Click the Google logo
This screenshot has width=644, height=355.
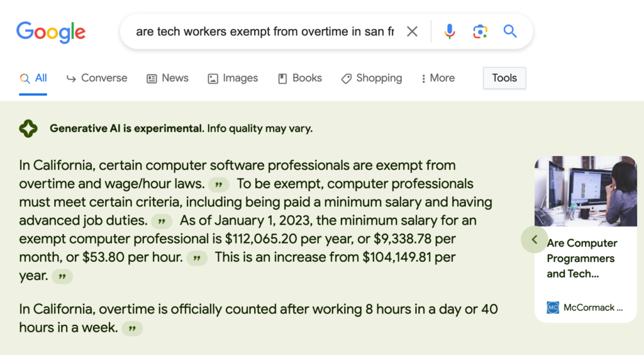pyautogui.click(x=51, y=32)
